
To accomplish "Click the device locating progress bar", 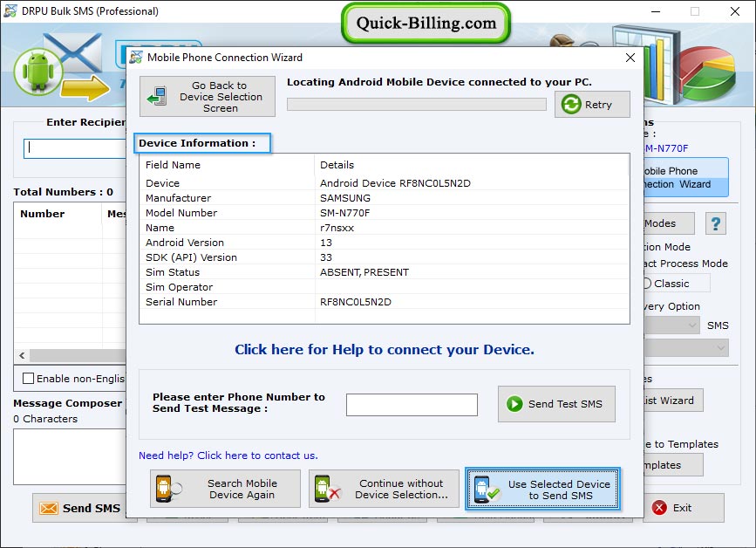I will click(x=417, y=104).
